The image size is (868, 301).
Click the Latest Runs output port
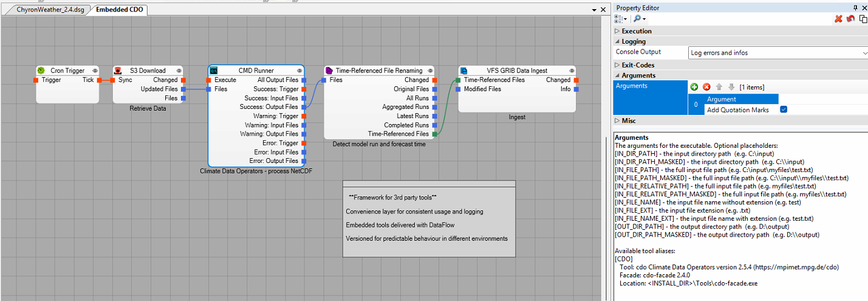coord(435,116)
